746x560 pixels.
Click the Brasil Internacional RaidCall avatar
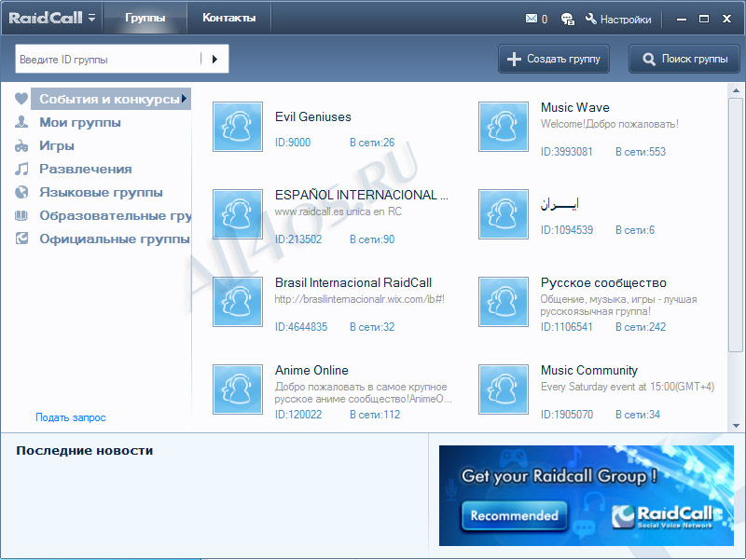click(x=238, y=302)
